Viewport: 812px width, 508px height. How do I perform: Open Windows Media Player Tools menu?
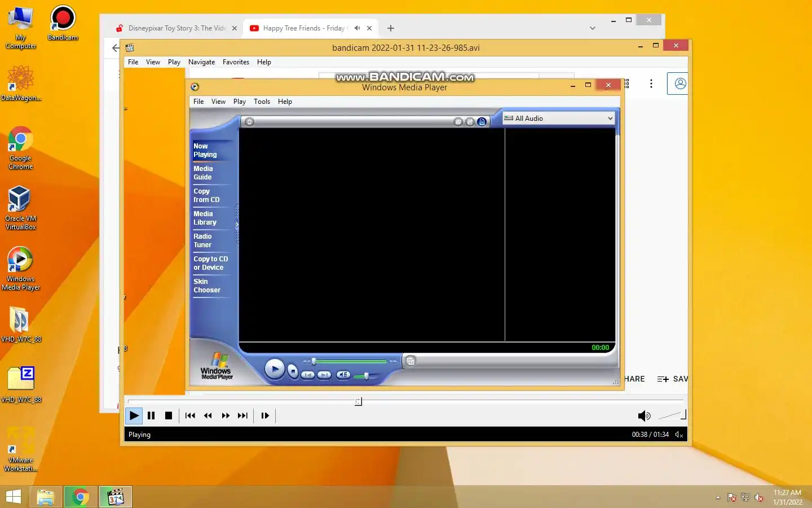coord(262,102)
